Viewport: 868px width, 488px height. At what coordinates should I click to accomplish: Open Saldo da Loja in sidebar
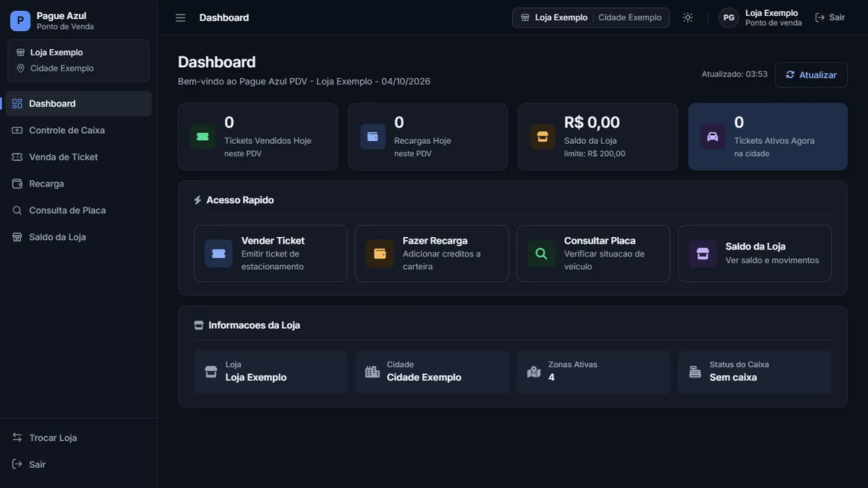click(x=78, y=237)
